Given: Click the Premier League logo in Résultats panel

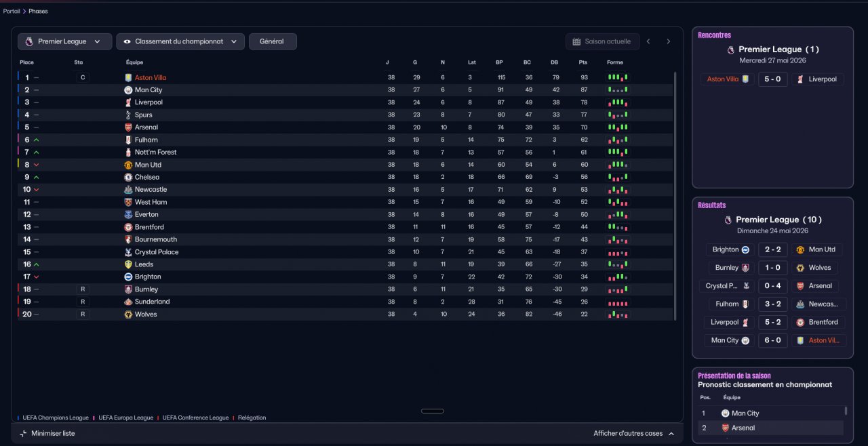Looking at the screenshot, I should coord(728,220).
